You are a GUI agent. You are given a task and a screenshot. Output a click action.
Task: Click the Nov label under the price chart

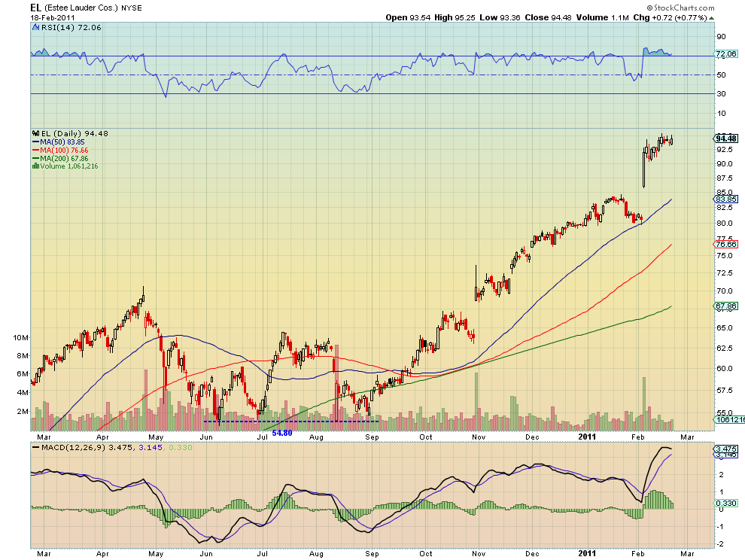point(479,437)
